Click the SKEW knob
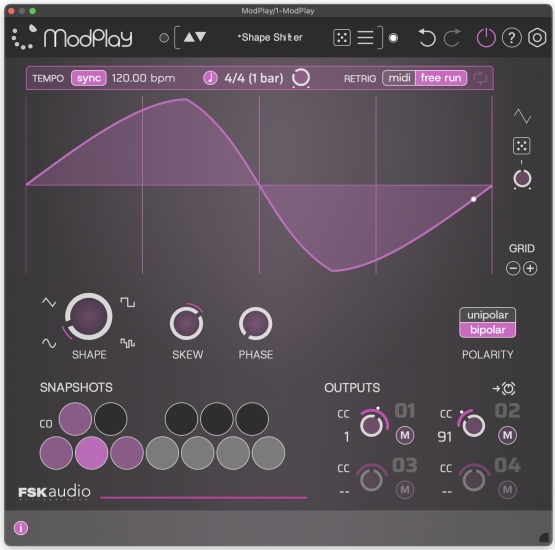This screenshot has width=555, height=550. [187, 323]
